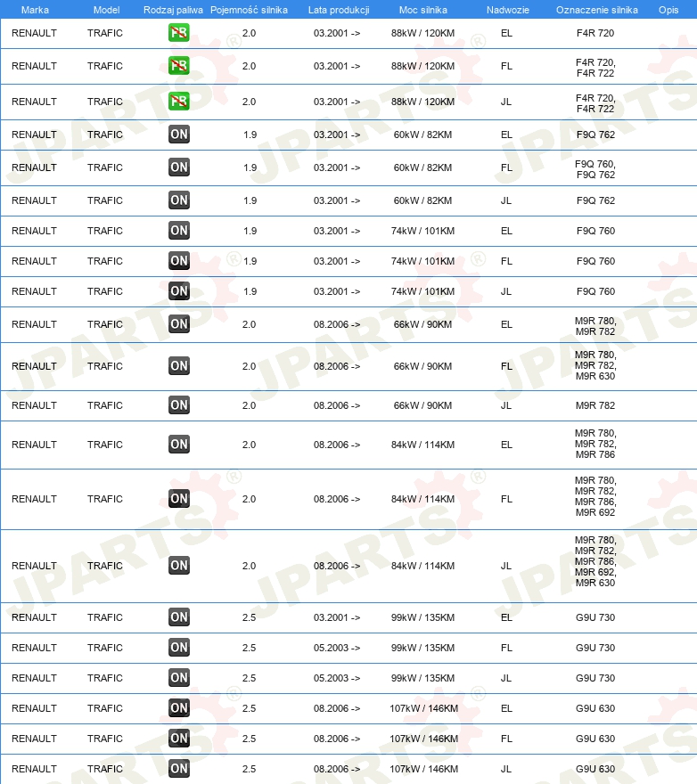
Task: Click the Opis column header
Action: tap(668, 10)
